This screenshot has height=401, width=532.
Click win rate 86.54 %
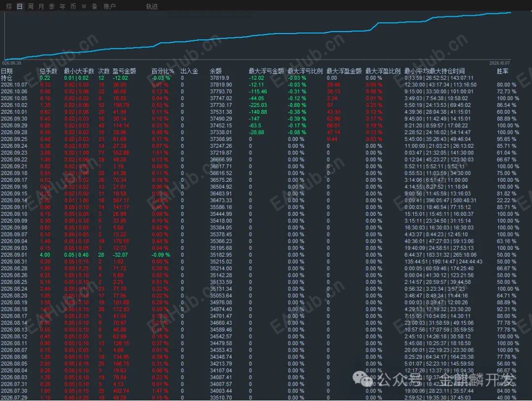(x=506, y=105)
